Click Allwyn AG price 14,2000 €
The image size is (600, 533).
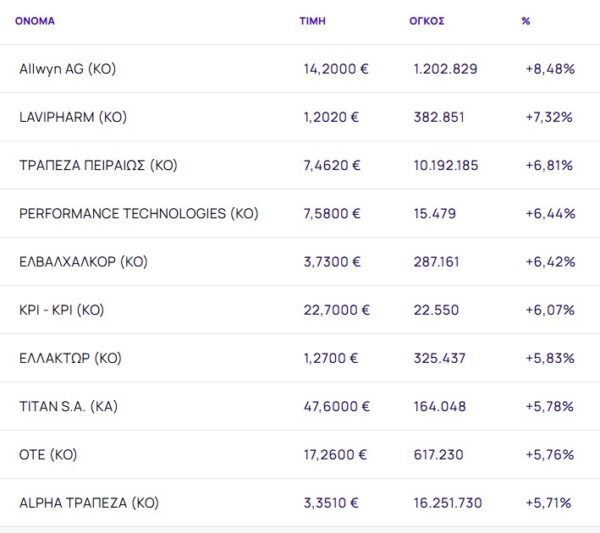point(336,69)
